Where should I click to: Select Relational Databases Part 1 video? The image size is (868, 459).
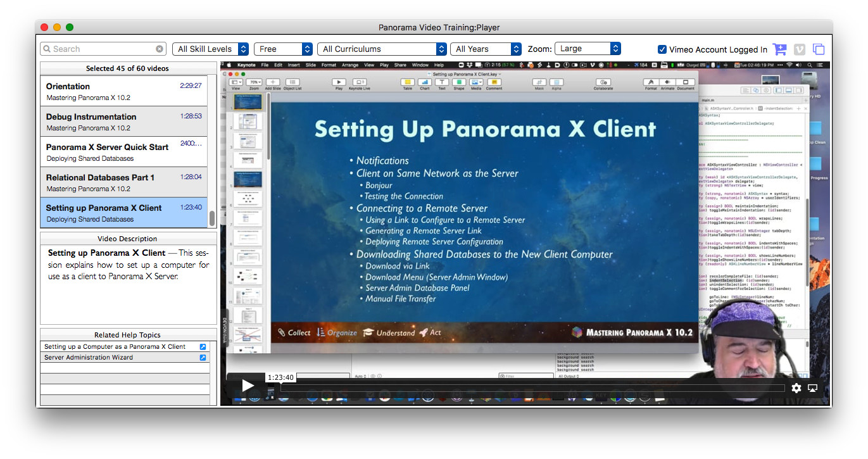pyautogui.click(x=123, y=182)
